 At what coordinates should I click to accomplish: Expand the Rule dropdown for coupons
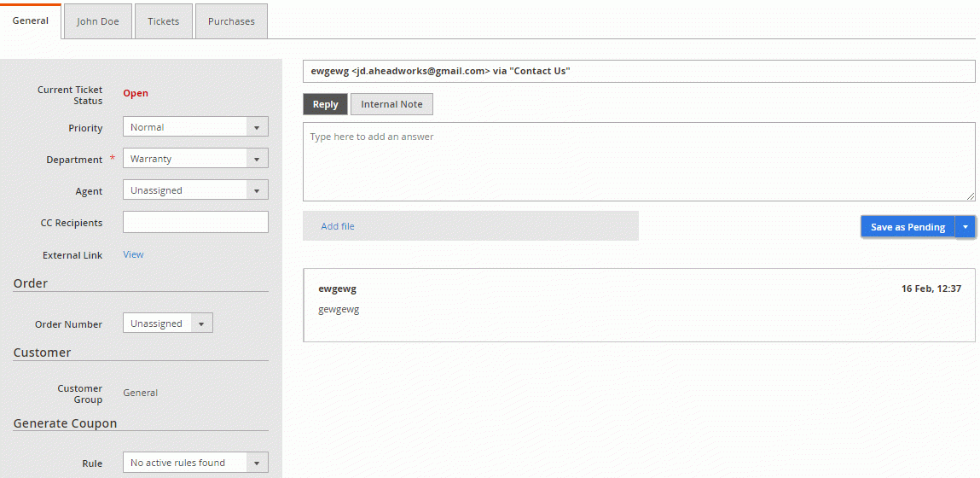coord(195,463)
